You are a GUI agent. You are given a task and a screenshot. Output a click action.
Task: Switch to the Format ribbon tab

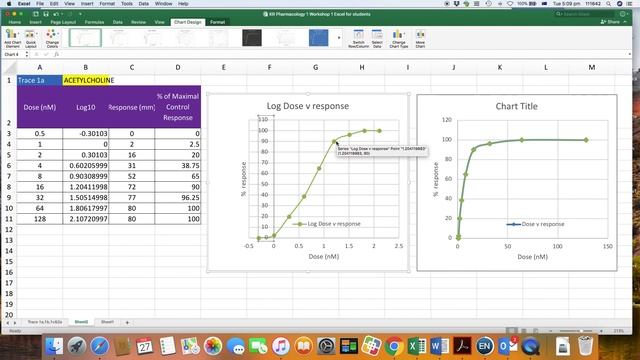pyautogui.click(x=218, y=22)
